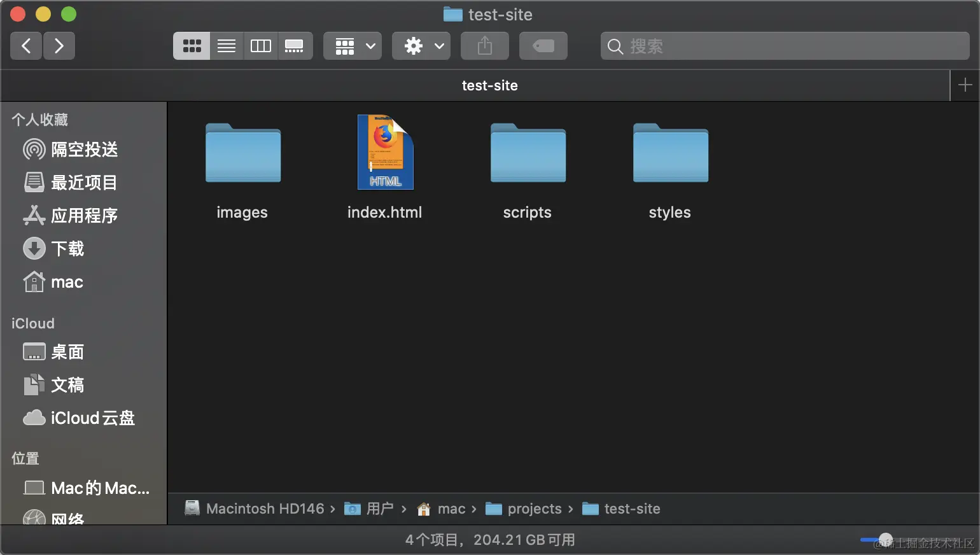
Task: Open 最近项目 in sidebar
Action: (84, 183)
